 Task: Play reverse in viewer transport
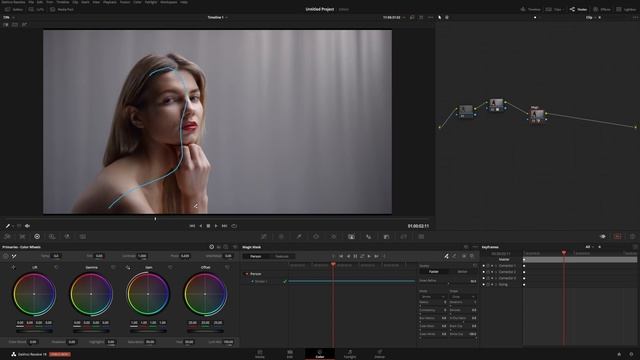pos(200,226)
